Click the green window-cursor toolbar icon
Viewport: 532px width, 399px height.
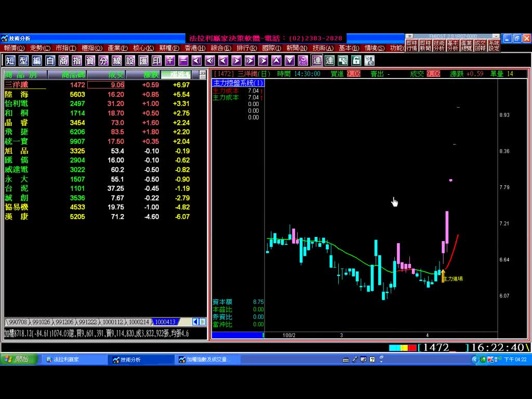(x=343, y=61)
